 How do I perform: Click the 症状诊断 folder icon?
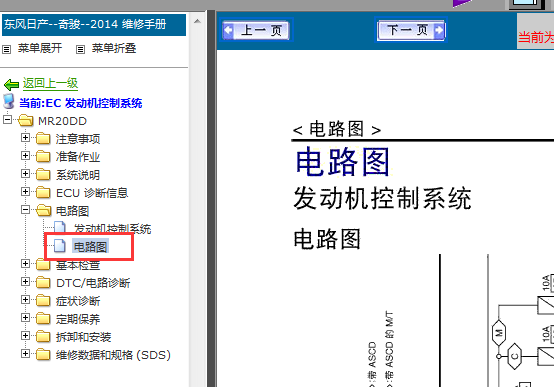coord(43,301)
